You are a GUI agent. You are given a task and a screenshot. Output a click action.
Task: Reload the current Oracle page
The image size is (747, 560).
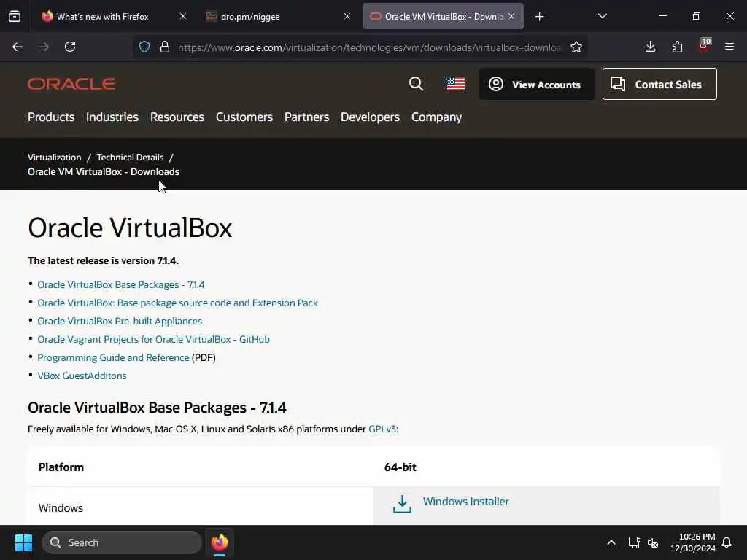[70, 47]
